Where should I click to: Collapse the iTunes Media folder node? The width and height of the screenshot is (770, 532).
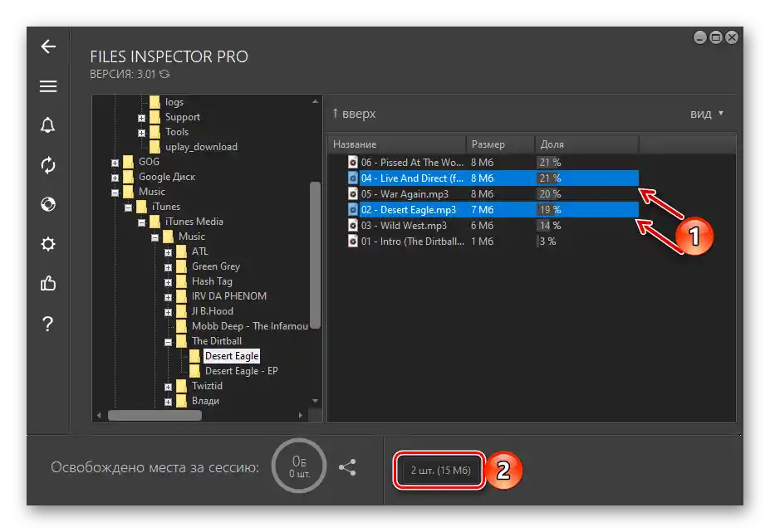coord(141,222)
